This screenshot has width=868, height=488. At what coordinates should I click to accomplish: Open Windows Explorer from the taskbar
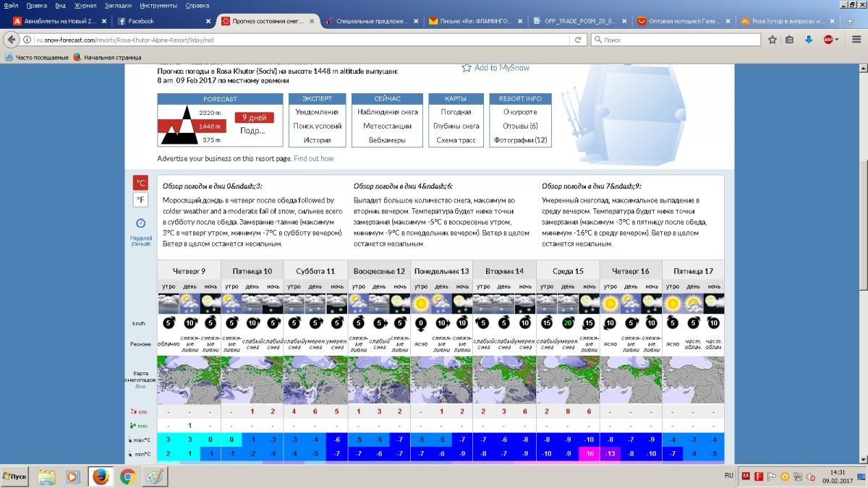[x=47, y=476]
